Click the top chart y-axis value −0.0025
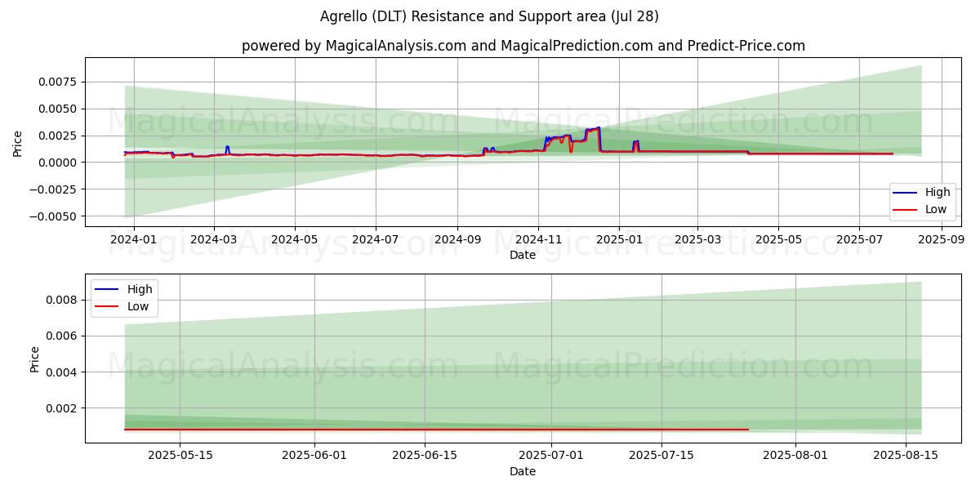The height and width of the screenshot is (490, 980). (55, 189)
